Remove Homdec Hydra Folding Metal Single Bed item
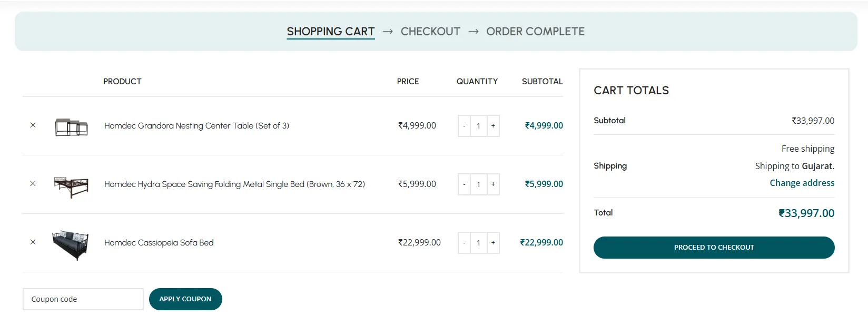This screenshot has width=868, height=325. tap(33, 184)
